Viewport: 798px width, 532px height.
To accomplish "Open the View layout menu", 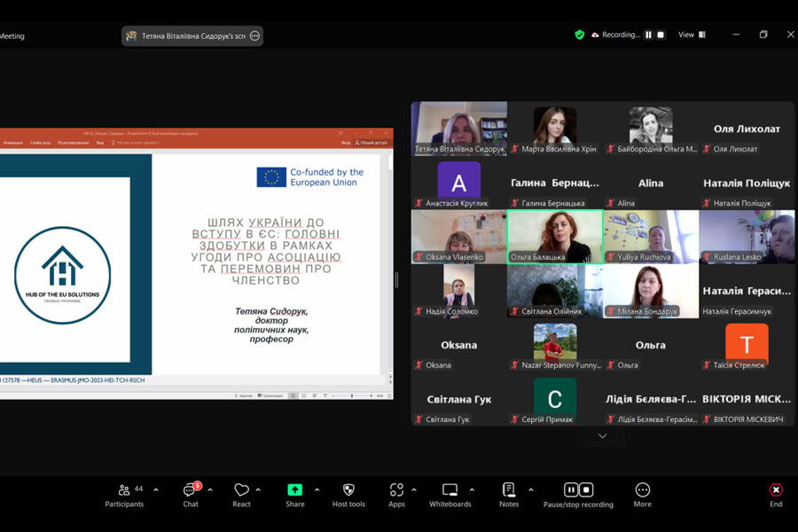I will [692, 35].
